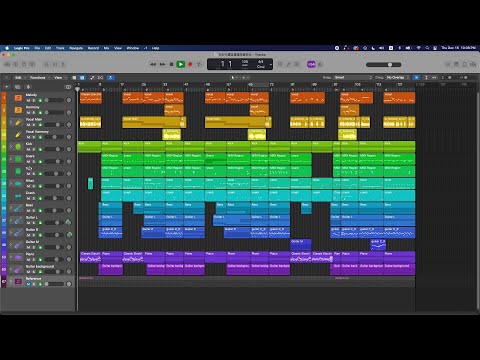Screen dimensions: 480x360
Task: Open the Snap mode dropdown set to Smart
Action: point(353,78)
